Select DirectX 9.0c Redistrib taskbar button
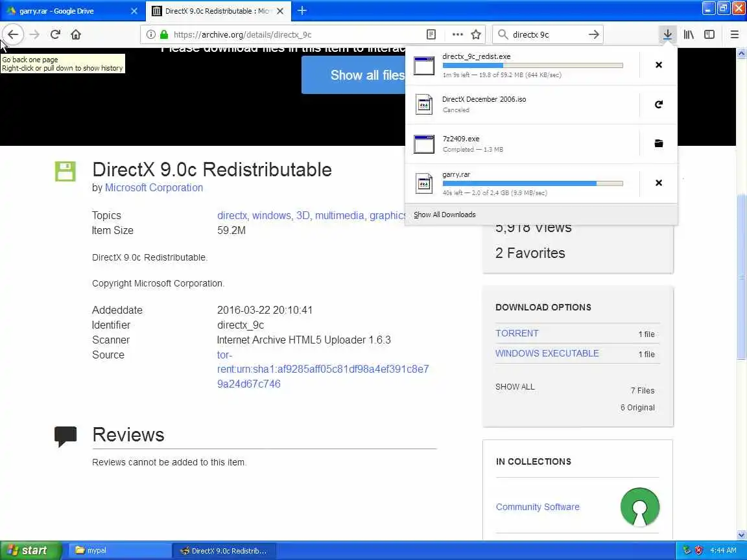The width and height of the screenshot is (747, 560). (224, 550)
